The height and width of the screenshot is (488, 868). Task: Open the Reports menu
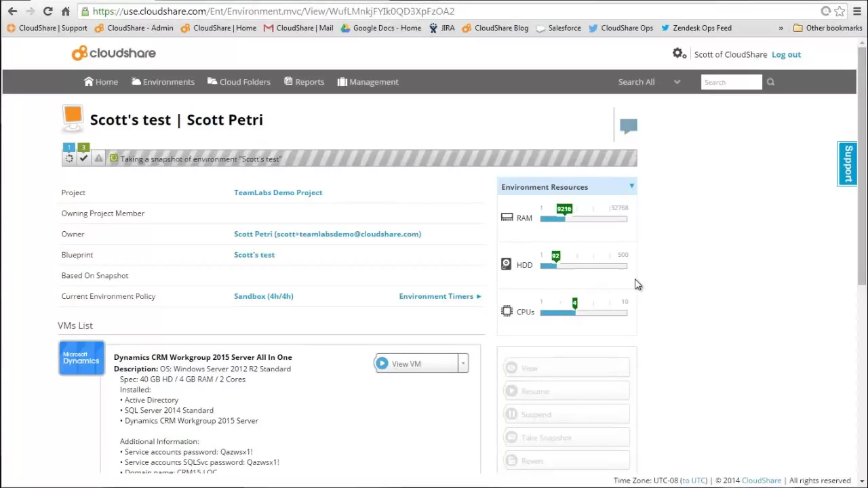[x=304, y=81]
